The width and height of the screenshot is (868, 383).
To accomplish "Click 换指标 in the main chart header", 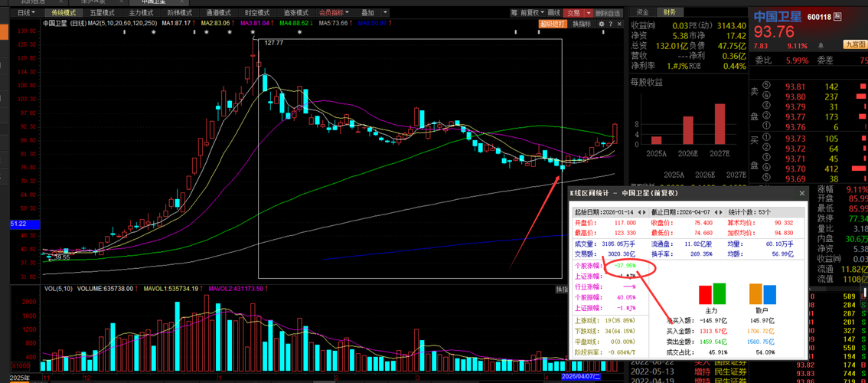I will pyautogui.click(x=582, y=23).
